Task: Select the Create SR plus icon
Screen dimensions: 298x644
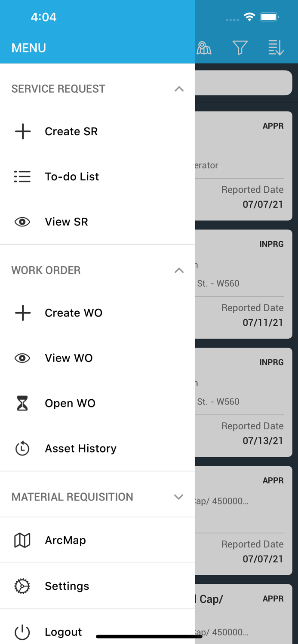Action: (x=22, y=131)
